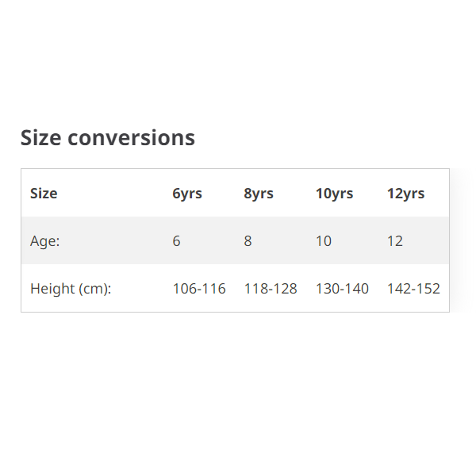
Task: Click the word Size in the heading
Action: point(40,137)
